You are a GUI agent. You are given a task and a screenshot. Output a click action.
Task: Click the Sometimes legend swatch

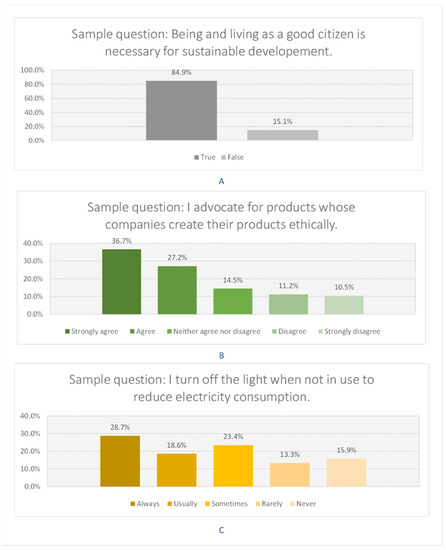pos(208,504)
